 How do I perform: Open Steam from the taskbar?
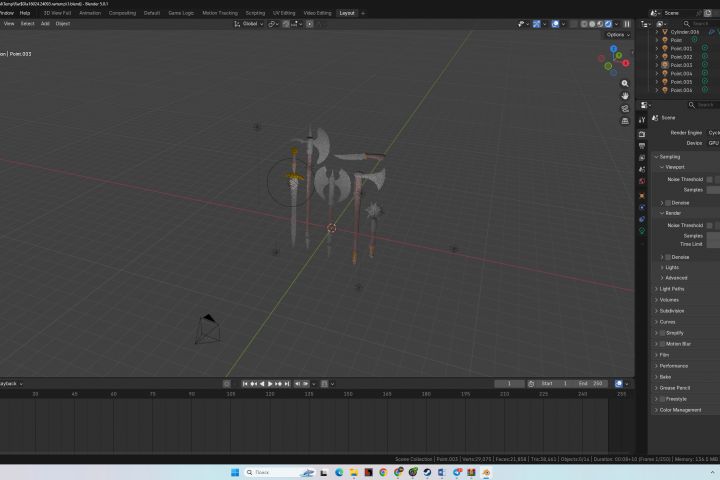[427, 472]
